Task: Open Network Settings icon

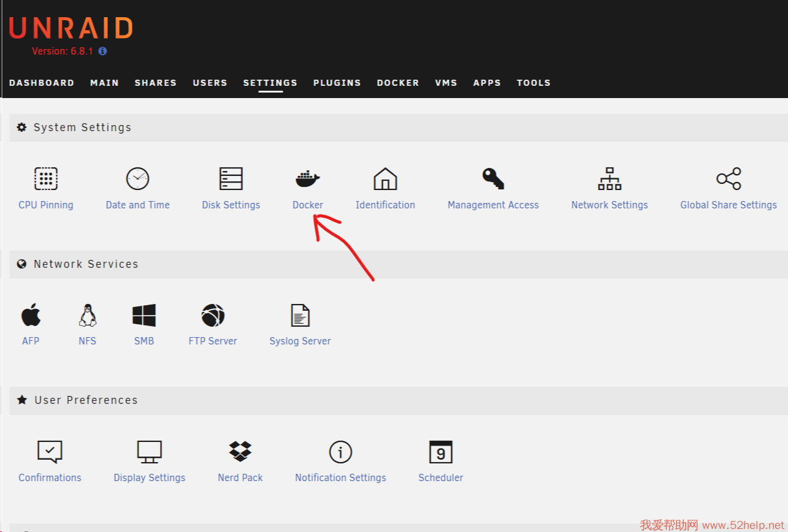Action: (x=610, y=179)
